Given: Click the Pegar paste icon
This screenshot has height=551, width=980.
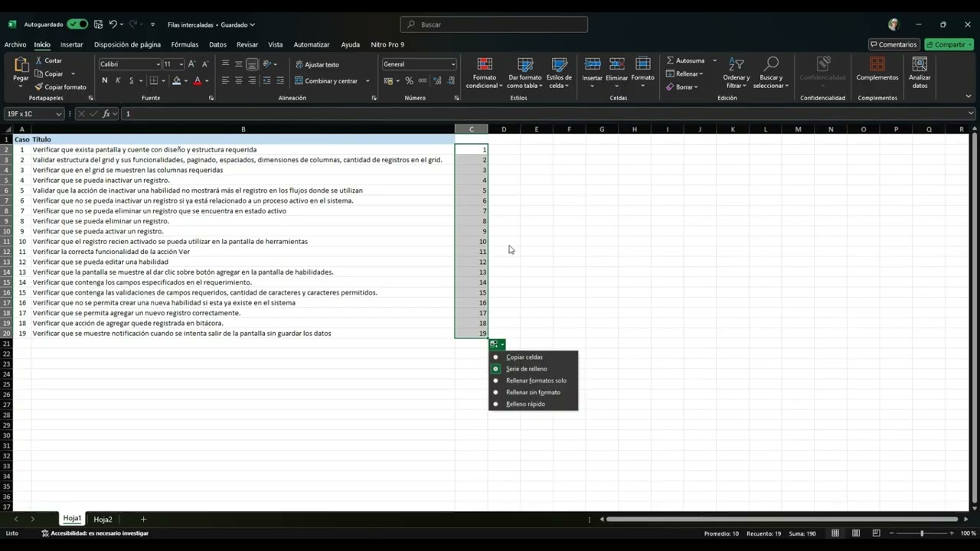Looking at the screenshot, I should pos(21,66).
